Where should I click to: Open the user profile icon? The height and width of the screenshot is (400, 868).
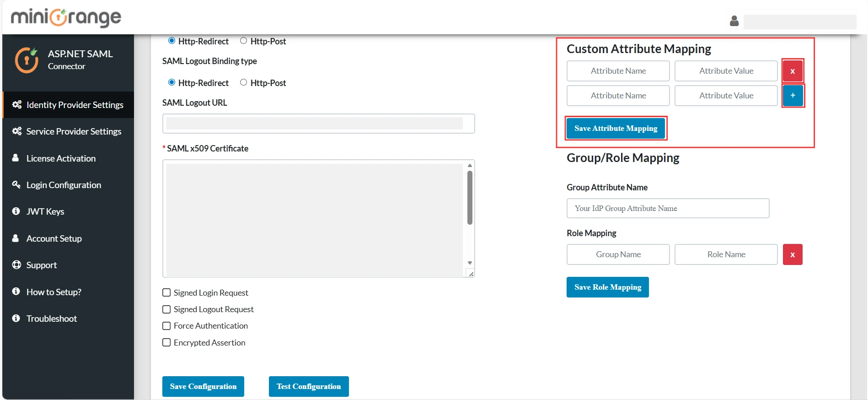pos(734,21)
